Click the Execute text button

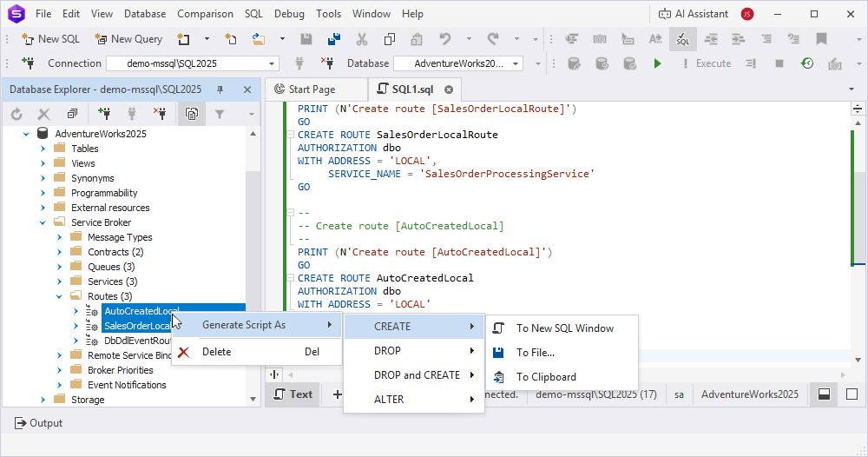point(707,63)
